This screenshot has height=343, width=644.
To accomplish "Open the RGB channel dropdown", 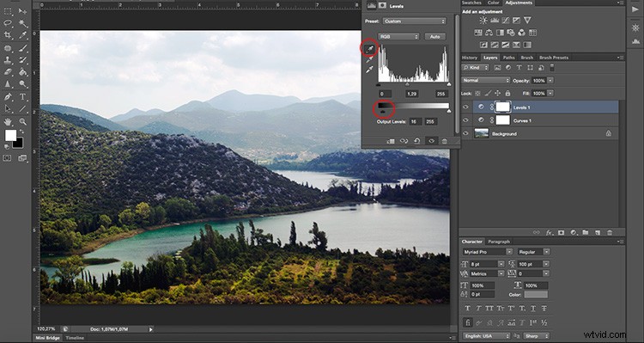I will tap(398, 37).
